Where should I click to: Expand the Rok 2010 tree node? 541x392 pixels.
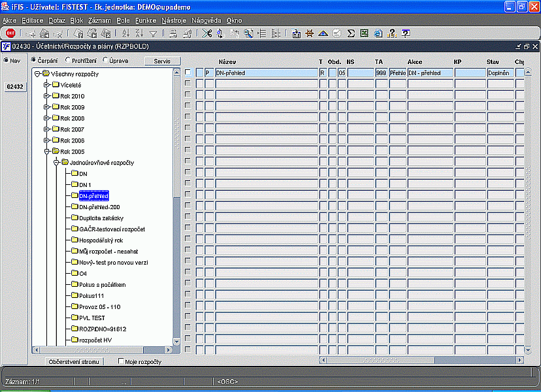point(47,96)
